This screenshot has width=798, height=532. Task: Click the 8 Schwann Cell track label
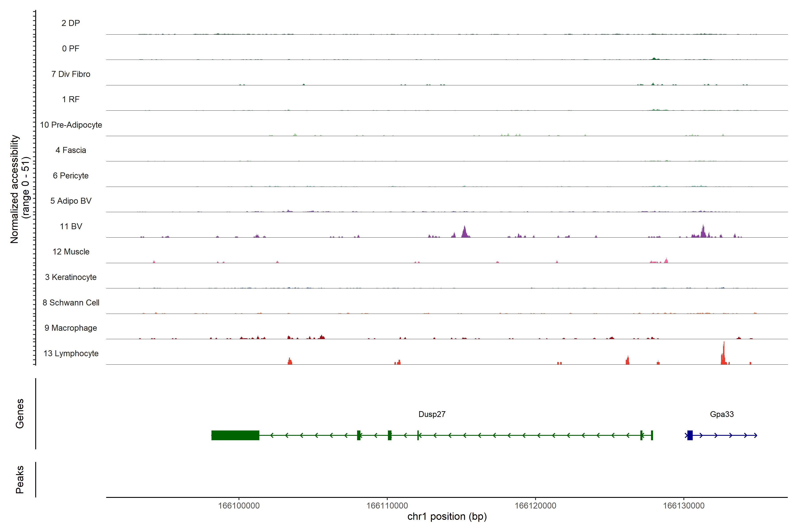pyautogui.click(x=71, y=303)
